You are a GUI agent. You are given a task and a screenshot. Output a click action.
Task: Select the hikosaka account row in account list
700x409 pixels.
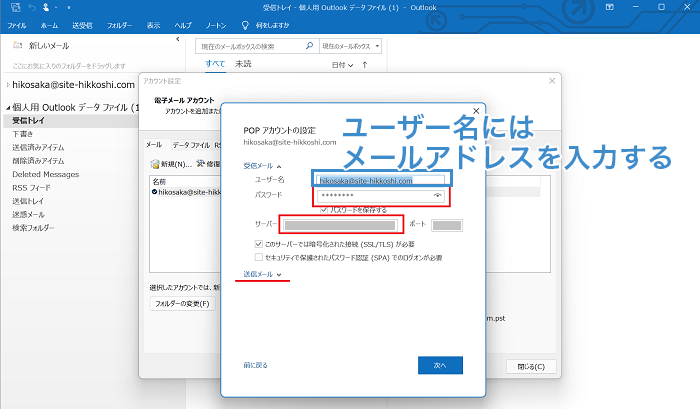[x=186, y=192]
